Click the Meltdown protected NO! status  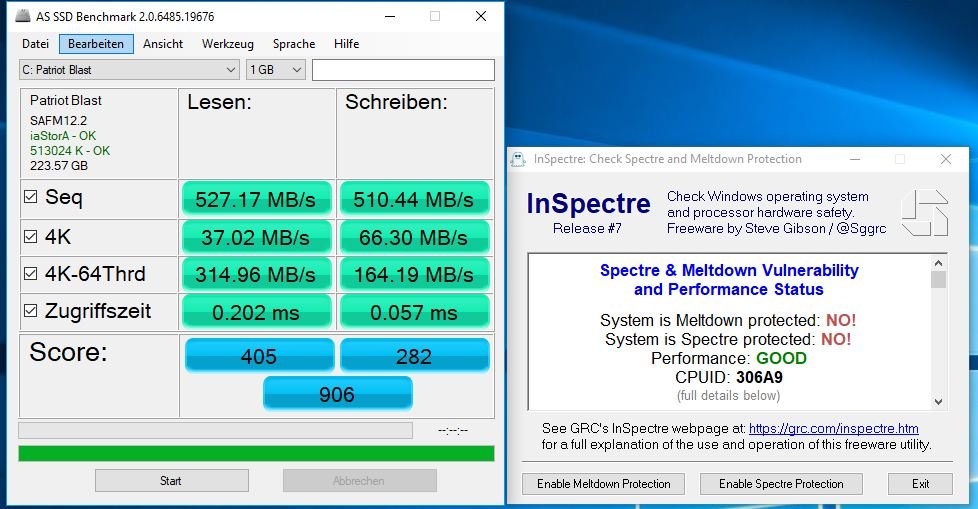click(841, 321)
